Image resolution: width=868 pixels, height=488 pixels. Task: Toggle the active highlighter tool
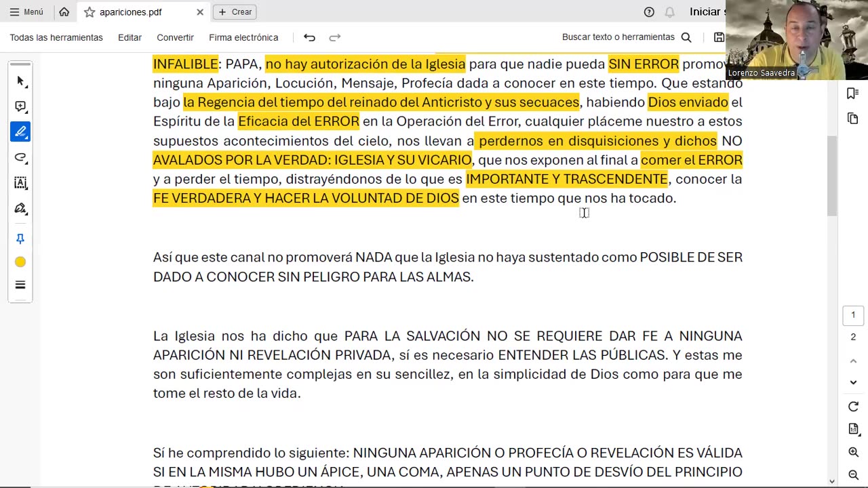(20, 131)
